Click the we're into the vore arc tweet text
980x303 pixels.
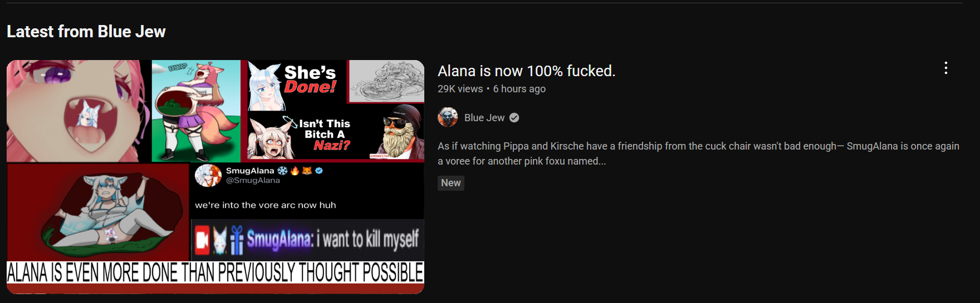coord(266,205)
